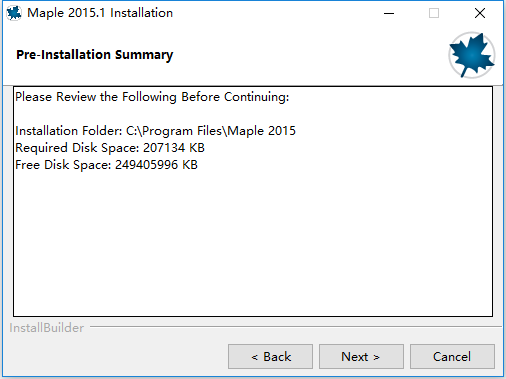
Task: Click the Pre-Installation Summary heading
Action: 95,55
